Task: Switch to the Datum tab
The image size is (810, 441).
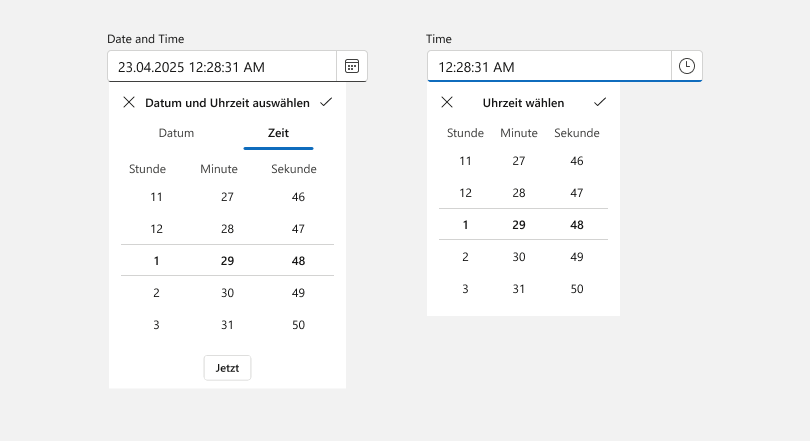Action: tap(176, 133)
